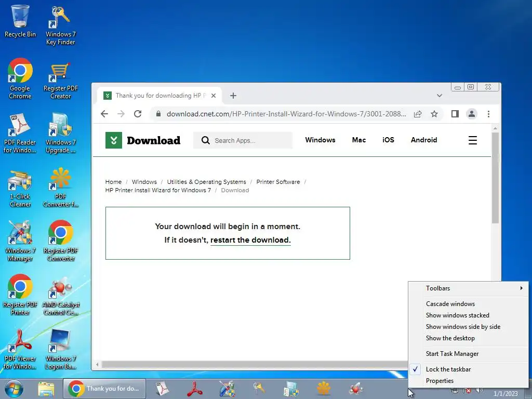Click the Download site logo
532x399 pixels.
pyautogui.click(x=143, y=140)
